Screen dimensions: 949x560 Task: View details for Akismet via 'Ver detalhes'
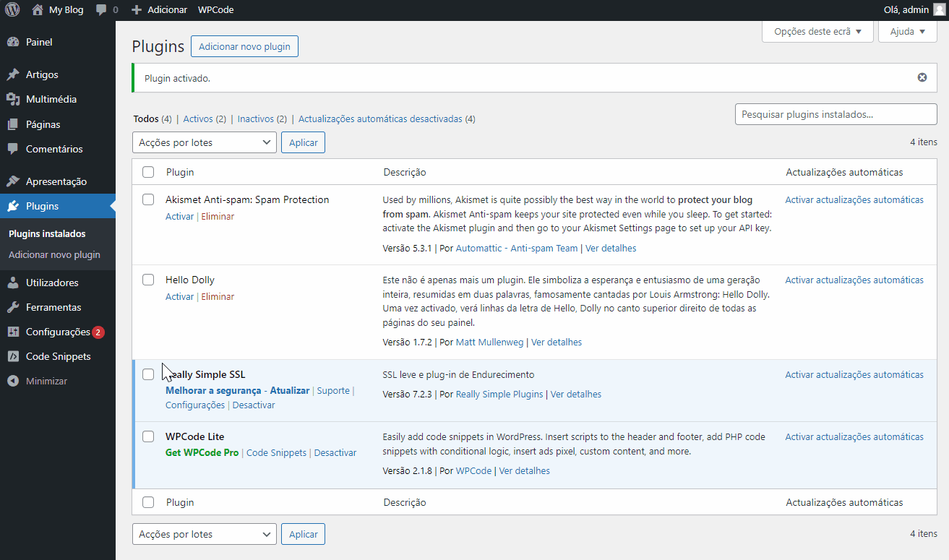[x=611, y=249]
